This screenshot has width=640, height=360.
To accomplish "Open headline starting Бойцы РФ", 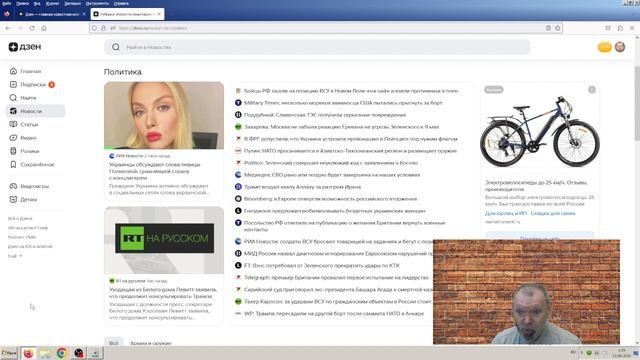I will pos(351,91).
